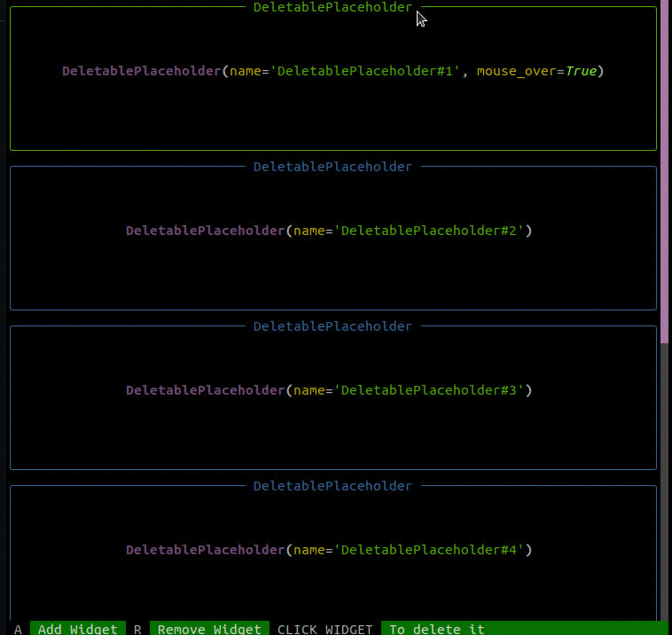Click the Add Widget footer button
Screen dimensions: 672x635
(x=77, y=629)
